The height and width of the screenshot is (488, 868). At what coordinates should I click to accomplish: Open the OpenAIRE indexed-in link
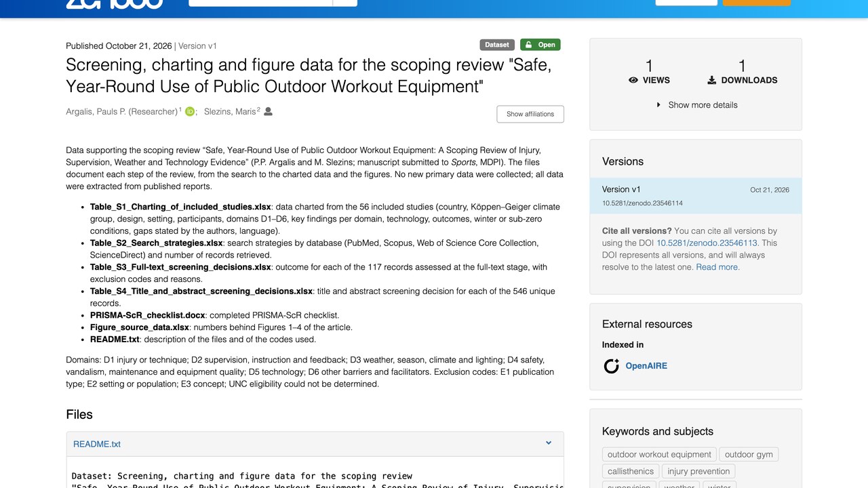pyautogui.click(x=646, y=366)
